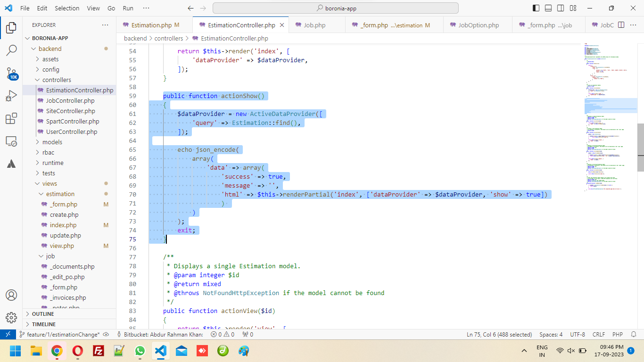Open Google Chrome from the taskbar
Image resolution: width=644 pixels, height=362 pixels.
click(x=57, y=351)
